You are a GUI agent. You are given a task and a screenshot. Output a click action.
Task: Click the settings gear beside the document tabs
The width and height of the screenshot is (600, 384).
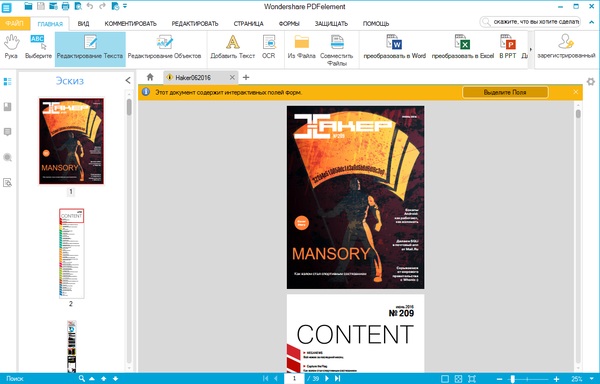coord(591,81)
